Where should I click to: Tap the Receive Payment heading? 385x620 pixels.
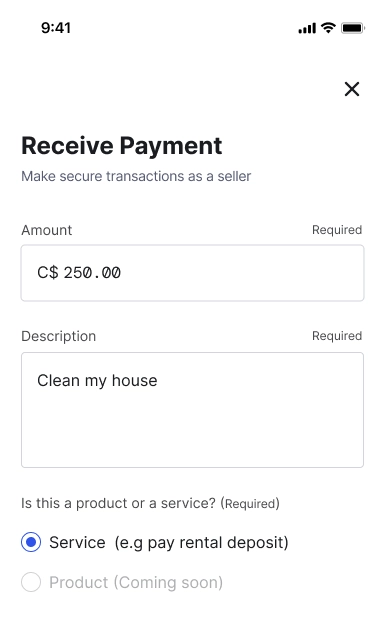point(122,146)
